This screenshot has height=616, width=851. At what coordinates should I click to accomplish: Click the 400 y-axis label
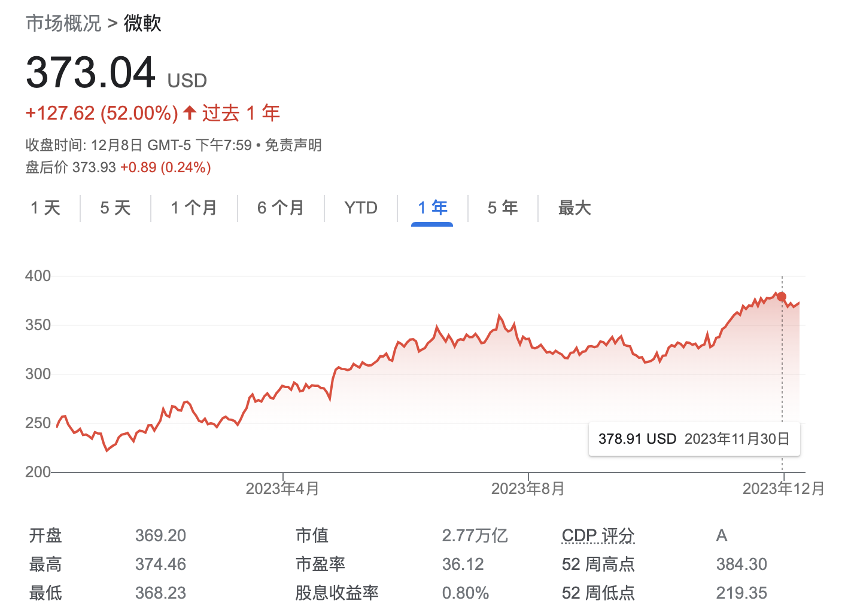38,276
